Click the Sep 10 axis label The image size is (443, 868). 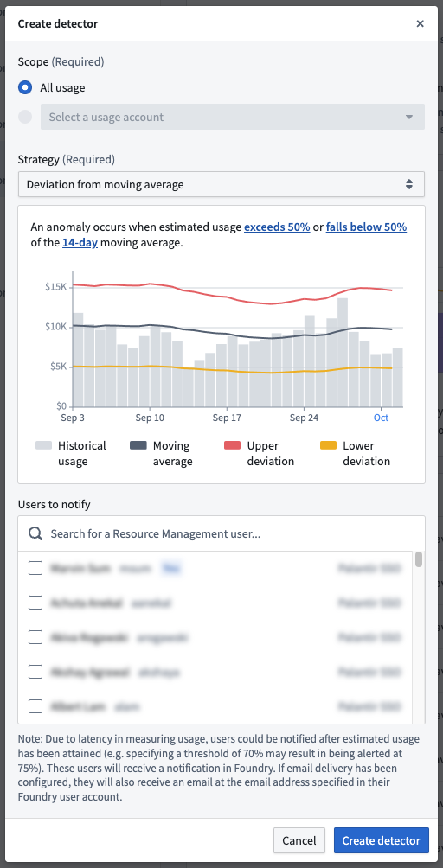[x=150, y=418]
